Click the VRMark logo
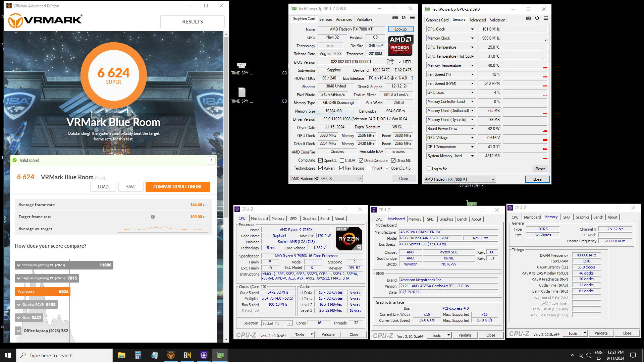Viewport: 644px width, 362px height. click(45, 20)
